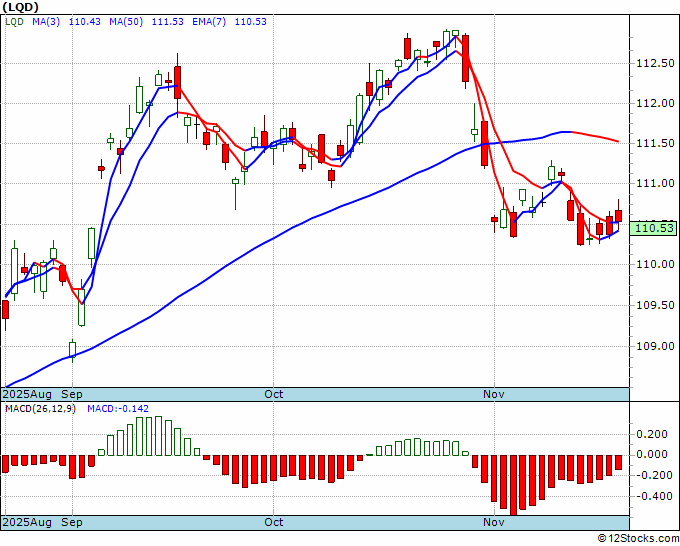The image size is (680, 546).
Task: Click the 109.00 price axis label
Action: pos(655,346)
